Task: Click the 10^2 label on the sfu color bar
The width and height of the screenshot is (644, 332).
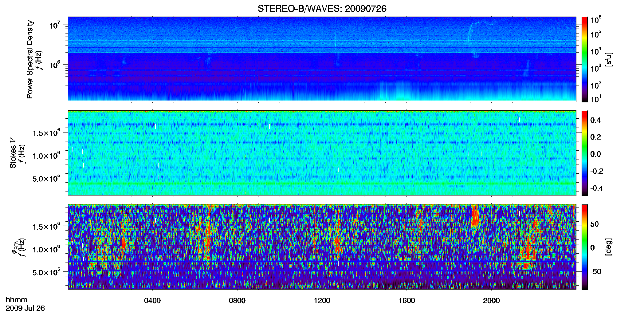Action: click(596, 85)
